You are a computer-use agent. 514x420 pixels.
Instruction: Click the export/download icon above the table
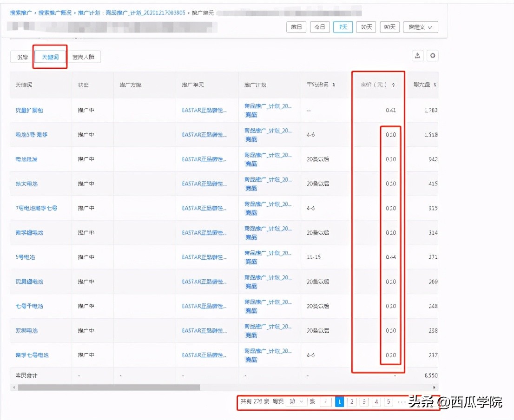point(418,56)
